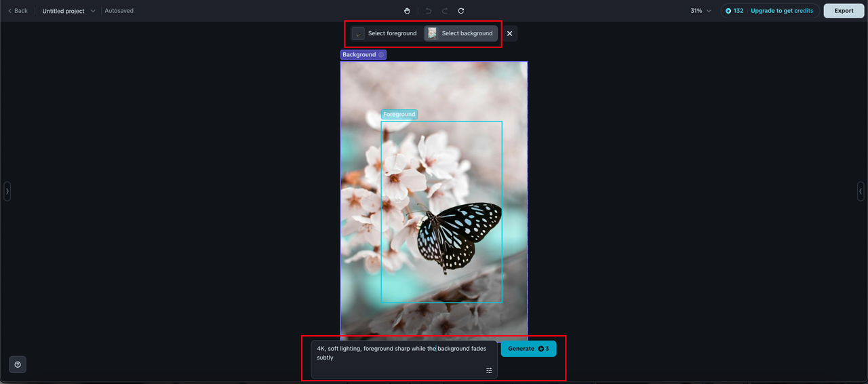
Task: Redo the last action
Action: click(445, 11)
